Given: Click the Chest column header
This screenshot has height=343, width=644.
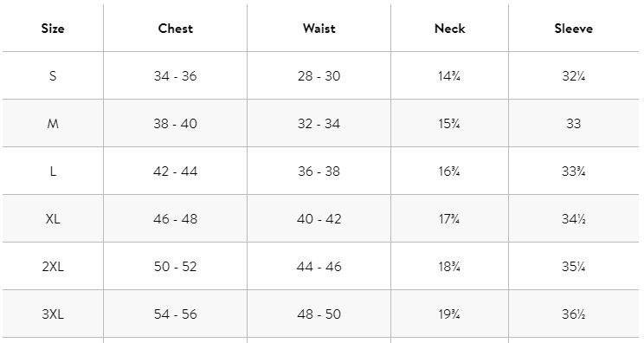Looking at the screenshot, I should coord(176,29).
